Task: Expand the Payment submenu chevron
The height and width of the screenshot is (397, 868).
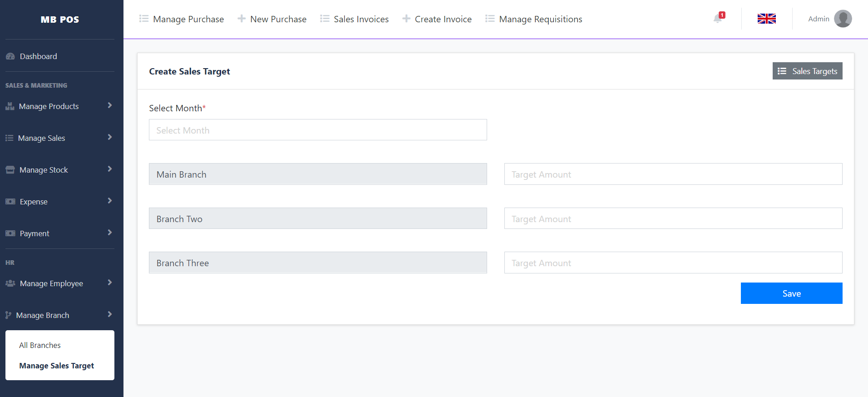Action: pyautogui.click(x=109, y=233)
